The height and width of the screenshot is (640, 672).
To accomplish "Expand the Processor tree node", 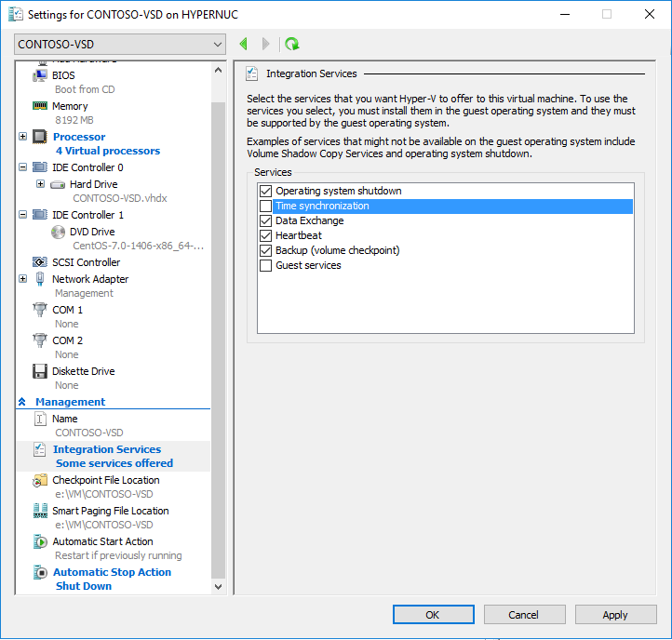I will (x=22, y=137).
